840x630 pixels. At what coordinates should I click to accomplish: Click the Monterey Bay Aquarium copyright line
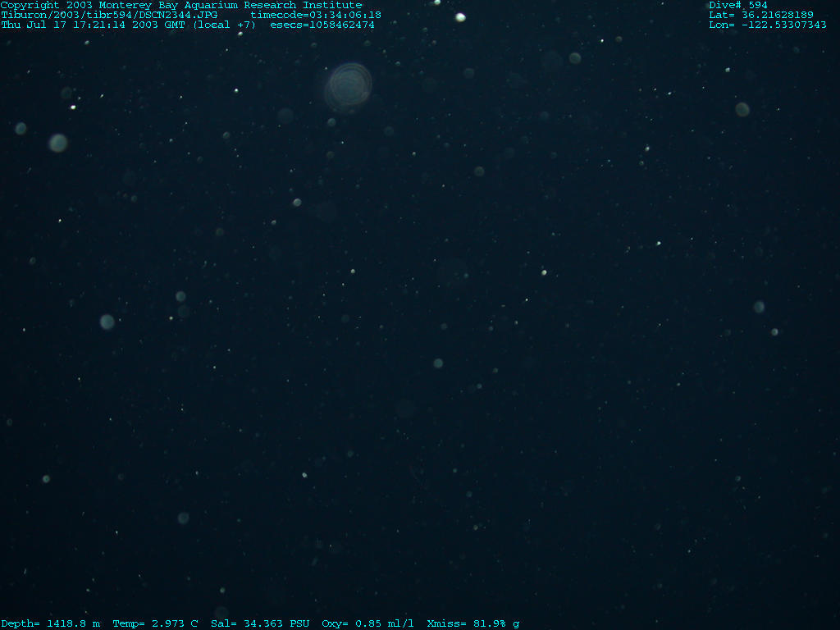181,6
